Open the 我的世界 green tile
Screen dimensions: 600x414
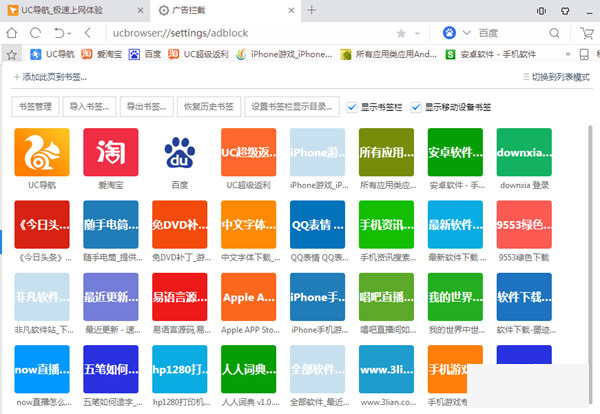[455, 297]
